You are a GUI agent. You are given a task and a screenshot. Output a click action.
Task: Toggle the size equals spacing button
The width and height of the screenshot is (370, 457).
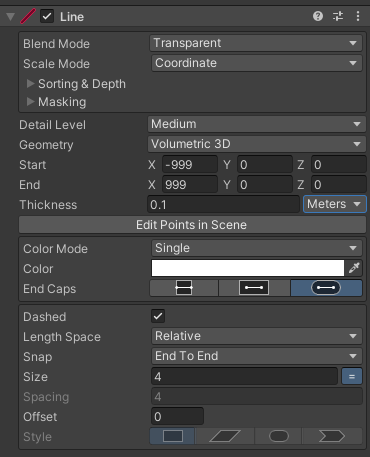point(352,377)
